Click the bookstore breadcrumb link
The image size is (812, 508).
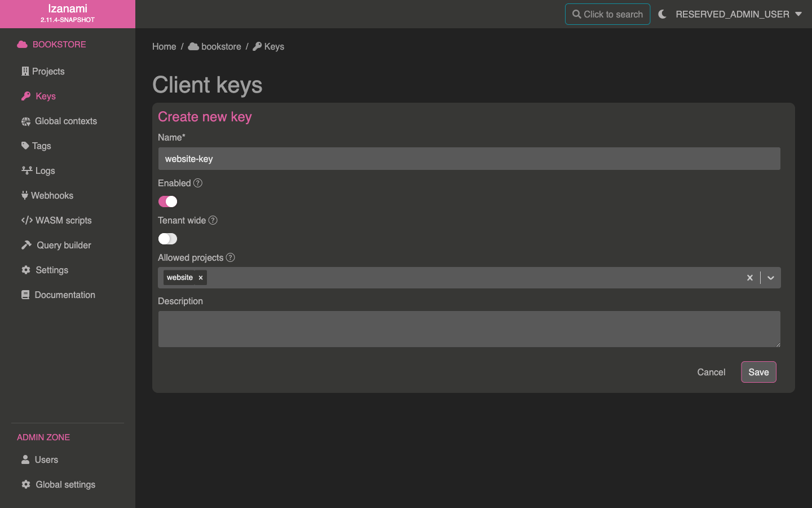click(220, 46)
